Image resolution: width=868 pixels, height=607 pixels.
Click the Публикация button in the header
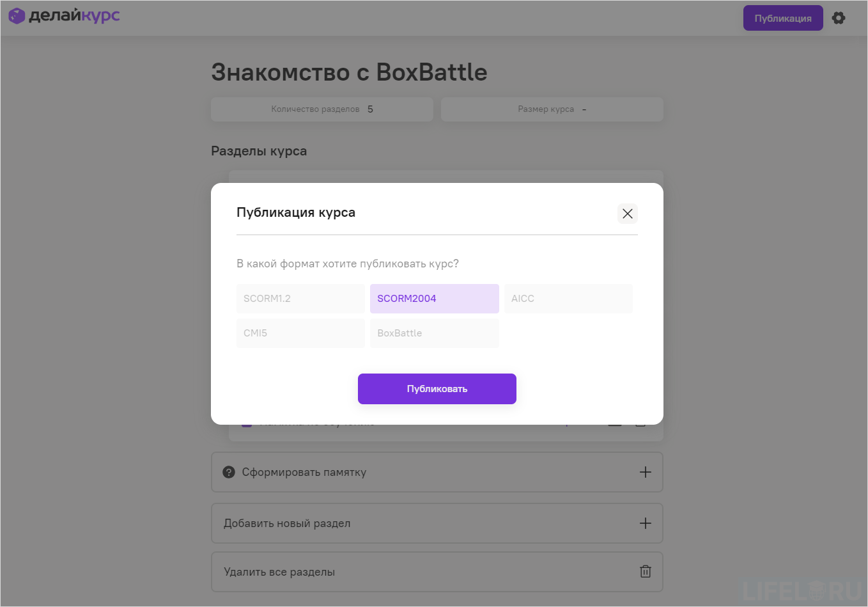[782, 18]
